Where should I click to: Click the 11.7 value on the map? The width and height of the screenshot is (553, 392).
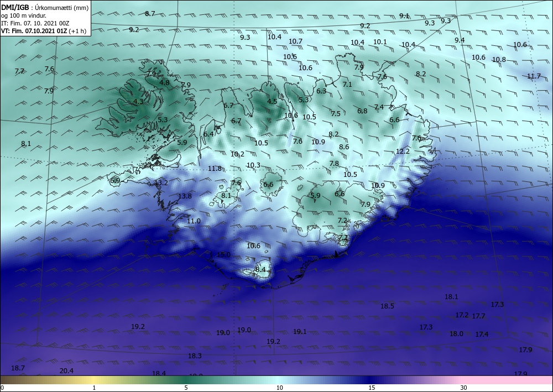pyautogui.click(x=534, y=76)
